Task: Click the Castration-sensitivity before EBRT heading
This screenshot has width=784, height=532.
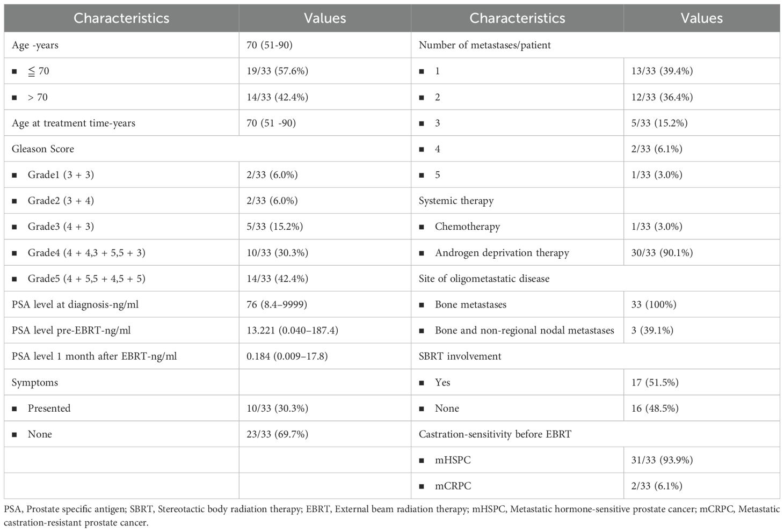Action: coord(495,434)
